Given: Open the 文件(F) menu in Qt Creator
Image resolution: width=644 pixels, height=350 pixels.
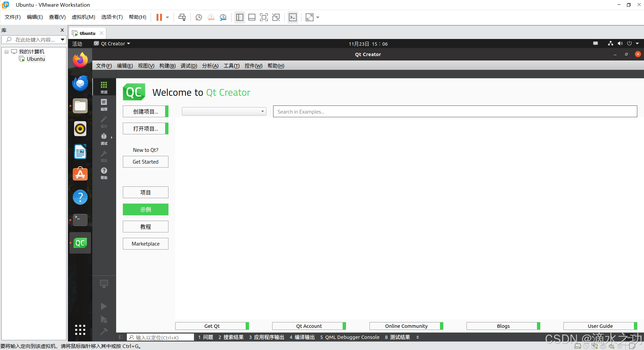Looking at the screenshot, I should (104, 66).
